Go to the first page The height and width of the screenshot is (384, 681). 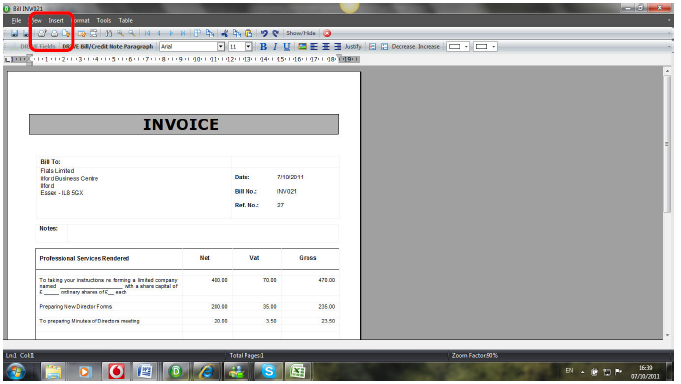[148, 33]
